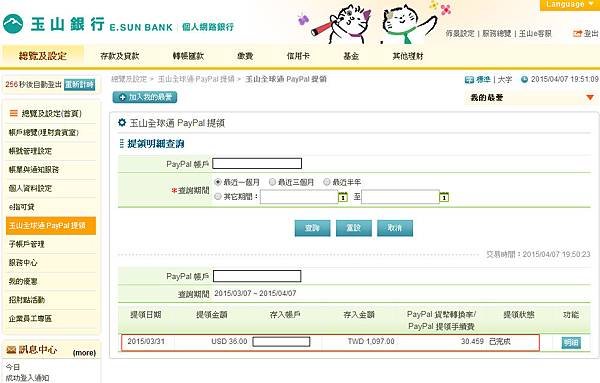Open 我的優惠 in sidebar
The height and width of the screenshot is (383, 600).
tap(23, 281)
